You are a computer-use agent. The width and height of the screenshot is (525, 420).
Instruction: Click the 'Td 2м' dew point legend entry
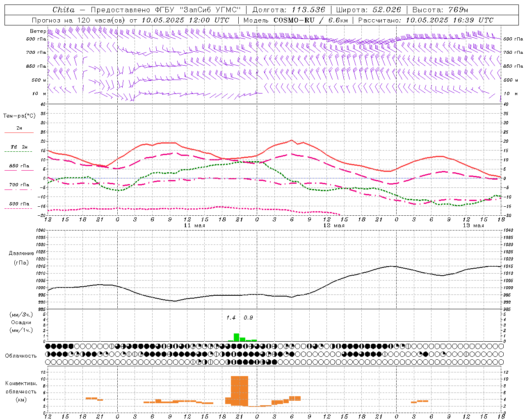click(x=19, y=147)
